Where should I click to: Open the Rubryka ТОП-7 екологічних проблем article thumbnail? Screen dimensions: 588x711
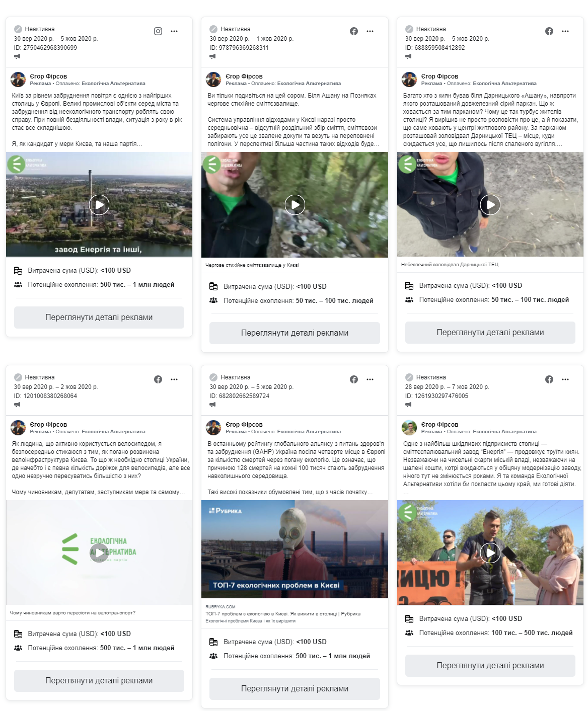tap(295, 549)
